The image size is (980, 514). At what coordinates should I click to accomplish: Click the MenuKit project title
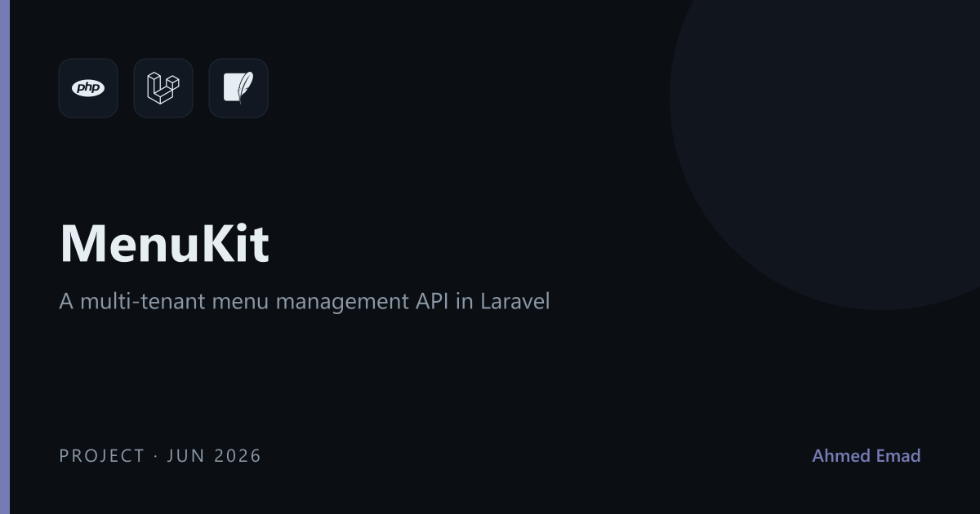tap(164, 243)
